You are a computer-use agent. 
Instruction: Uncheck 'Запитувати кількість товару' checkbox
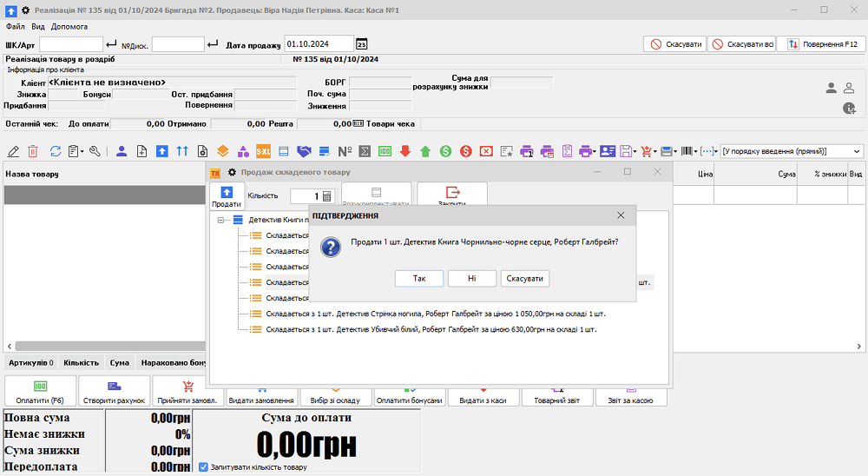203,467
